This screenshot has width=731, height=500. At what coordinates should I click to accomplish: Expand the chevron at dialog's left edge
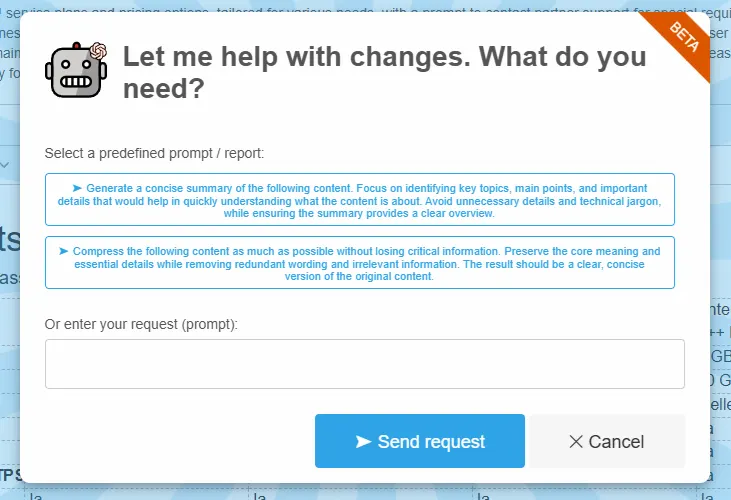click(4, 164)
